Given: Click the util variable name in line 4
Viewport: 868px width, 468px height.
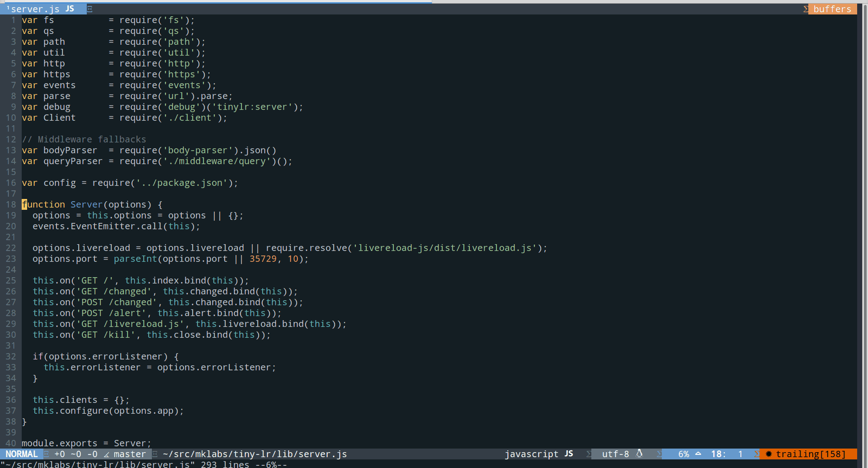Looking at the screenshot, I should click(x=54, y=52).
